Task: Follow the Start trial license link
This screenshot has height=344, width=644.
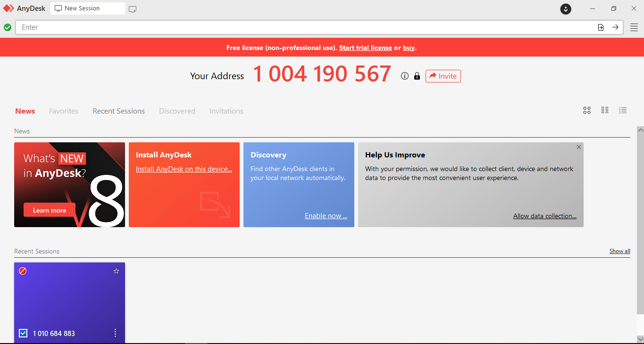Action: click(x=366, y=48)
